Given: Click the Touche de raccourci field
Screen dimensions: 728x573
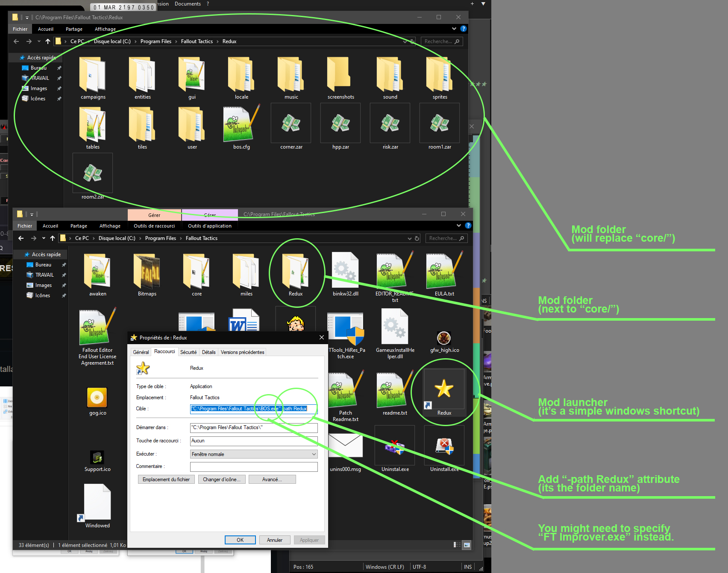Looking at the screenshot, I should click(254, 441).
